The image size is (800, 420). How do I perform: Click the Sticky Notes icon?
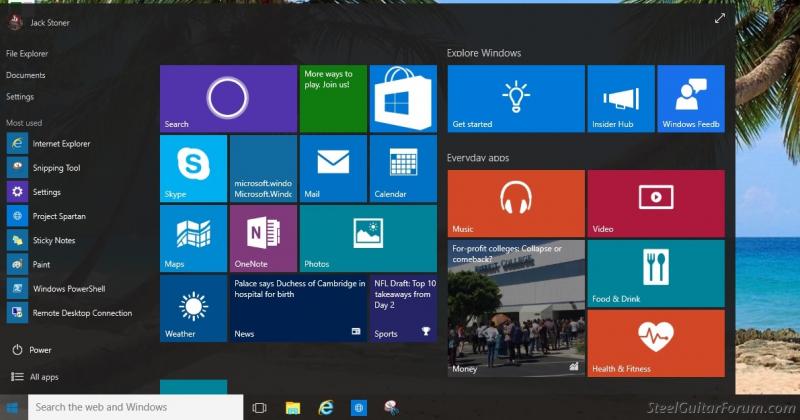point(17,240)
